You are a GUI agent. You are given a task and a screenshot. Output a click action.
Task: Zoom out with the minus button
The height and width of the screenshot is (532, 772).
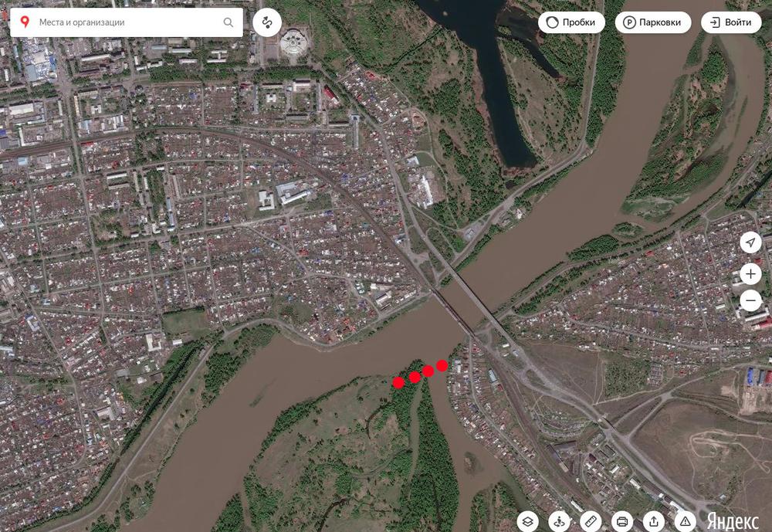click(x=751, y=300)
